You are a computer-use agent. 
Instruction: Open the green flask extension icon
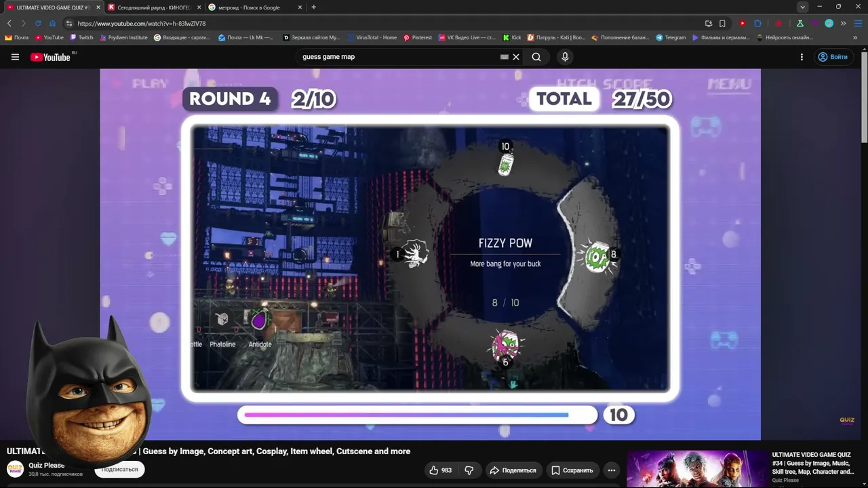(800, 23)
